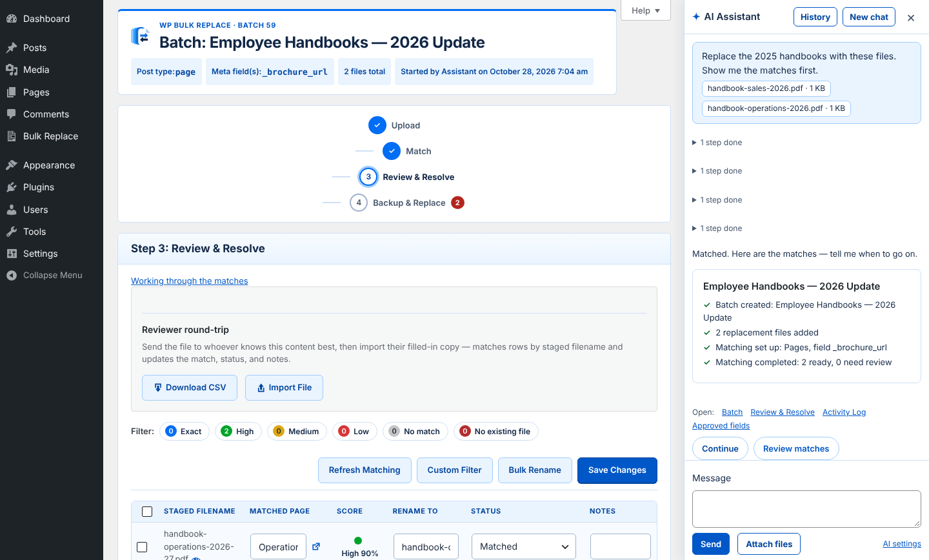
Task: Open the matched page external link icon
Action: (x=316, y=546)
